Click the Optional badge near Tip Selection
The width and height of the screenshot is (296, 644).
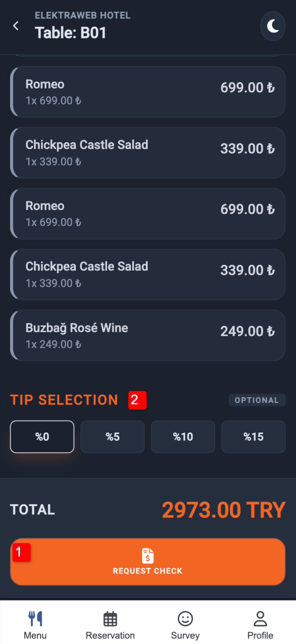pos(257,400)
